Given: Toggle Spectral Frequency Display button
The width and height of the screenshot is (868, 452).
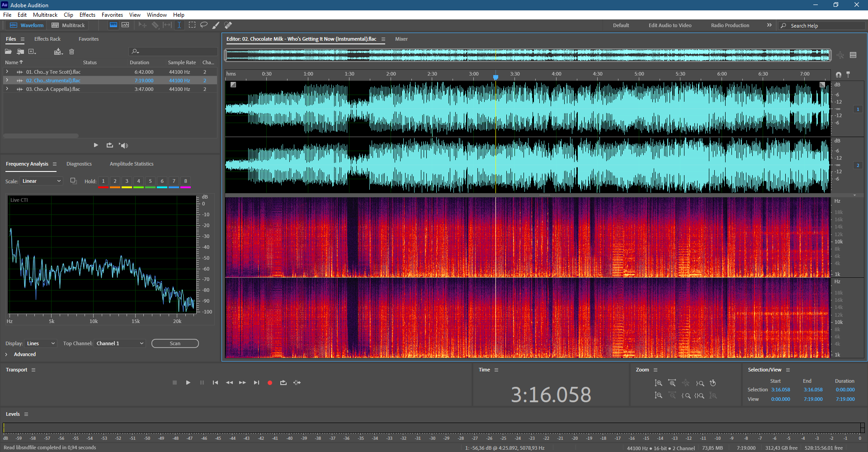Looking at the screenshot, I should 113,25.
